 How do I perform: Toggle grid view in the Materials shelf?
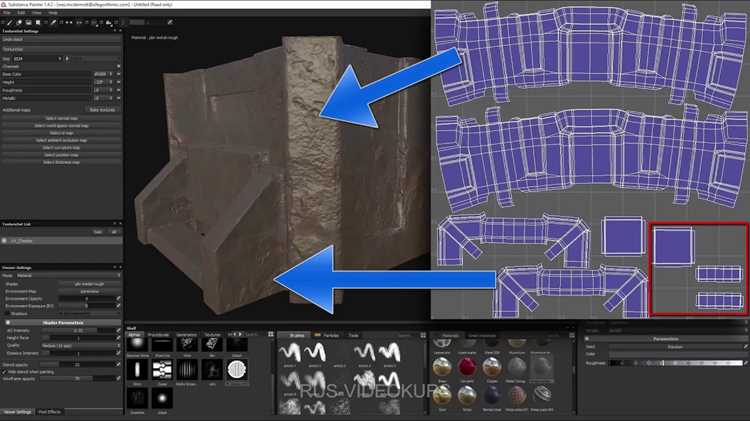pos(572,335)
